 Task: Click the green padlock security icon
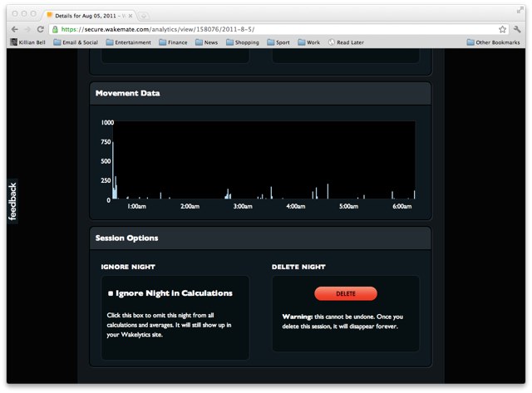(55, 30)
